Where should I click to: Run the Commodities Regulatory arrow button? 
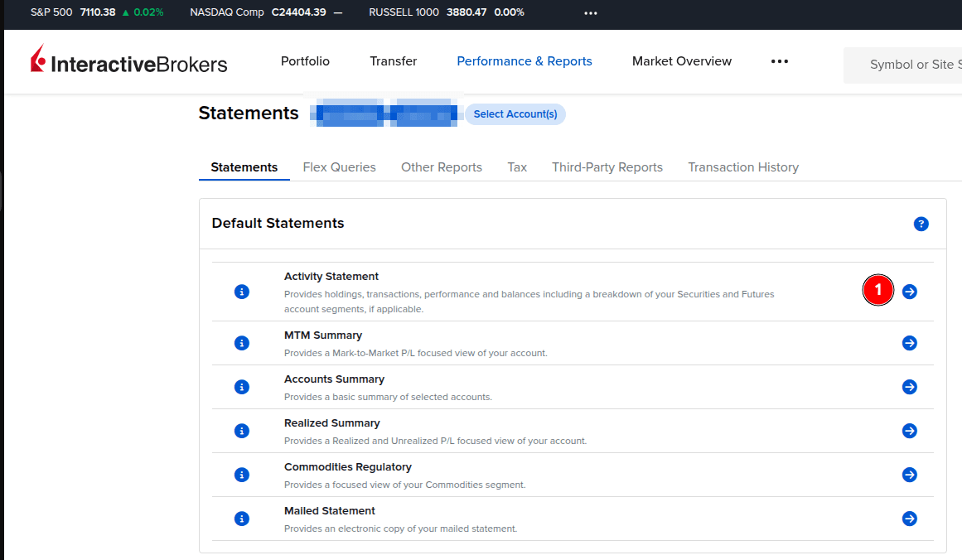click(x=910, y=475)
